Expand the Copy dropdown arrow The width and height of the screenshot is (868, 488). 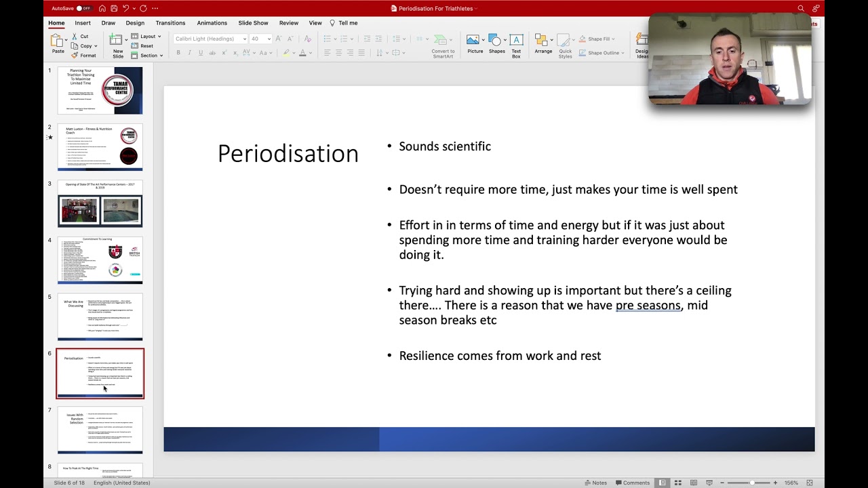click(96, 46)
